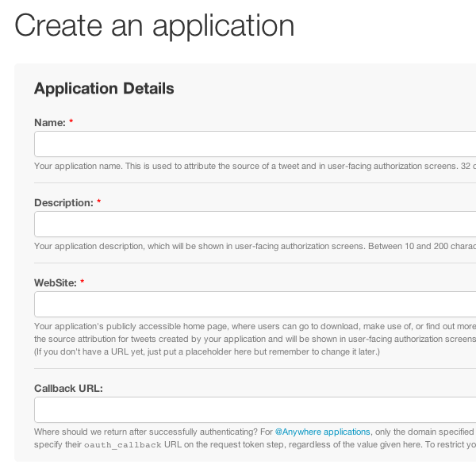Click the "the source attribution for tweets" line
476x476 pixels.
pyautogui.click(x=255, y=339)
